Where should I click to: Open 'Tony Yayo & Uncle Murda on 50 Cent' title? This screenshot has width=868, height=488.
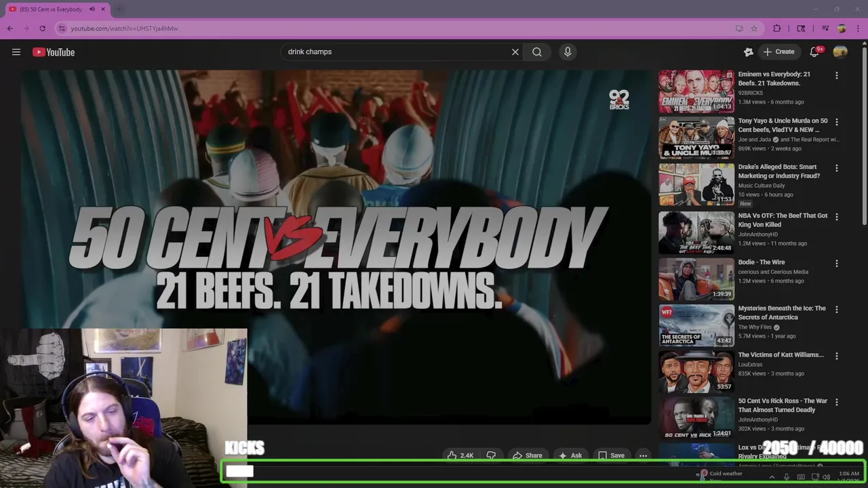click(x=783, y=125)
